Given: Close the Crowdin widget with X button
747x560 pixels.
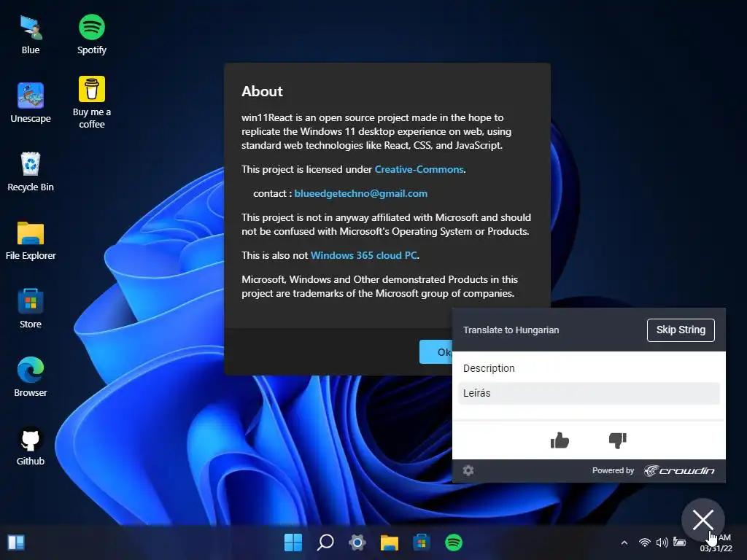Looking at the screenshot, I should pos(703,519).
